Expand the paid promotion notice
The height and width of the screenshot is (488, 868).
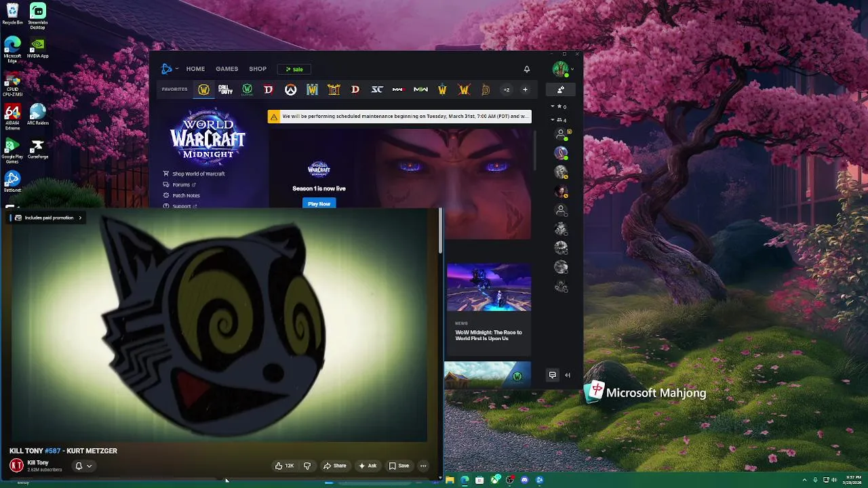click(47, 218)
